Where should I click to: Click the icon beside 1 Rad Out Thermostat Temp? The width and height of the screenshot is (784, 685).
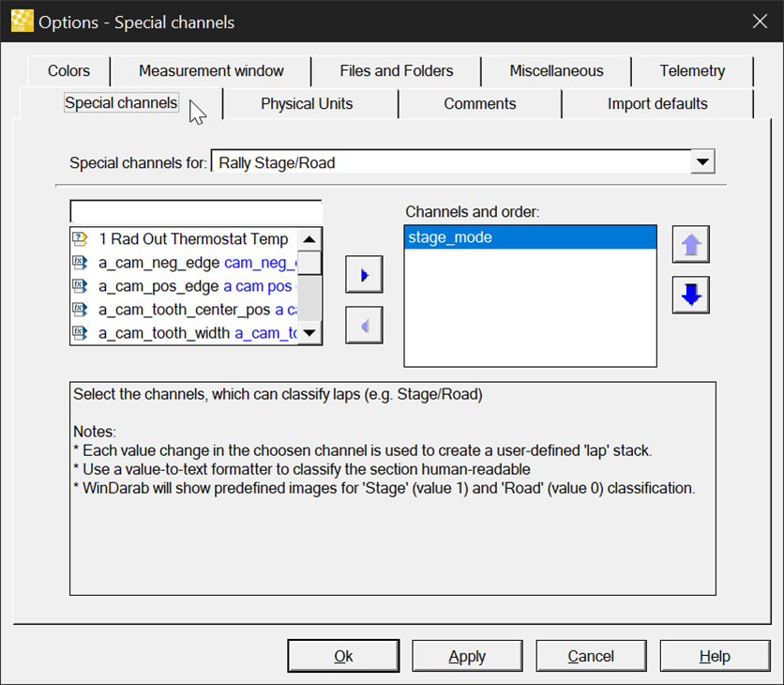pyautogui.click(x=80, y=238)
